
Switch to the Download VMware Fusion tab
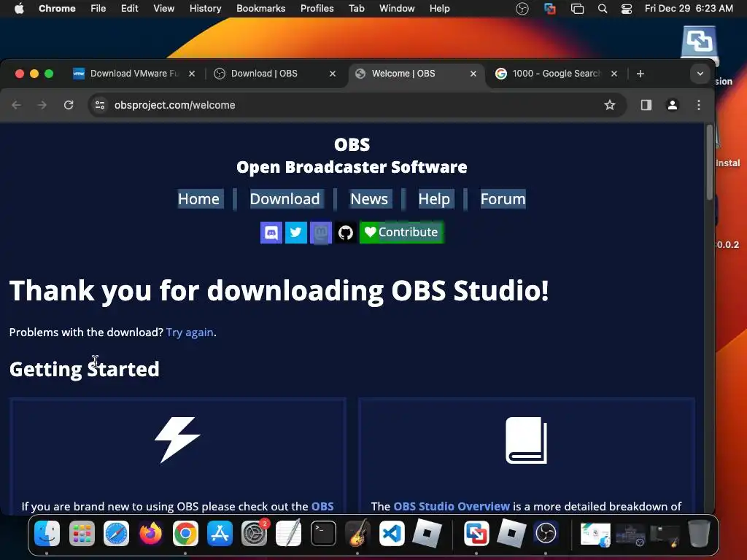click(134, 74)
